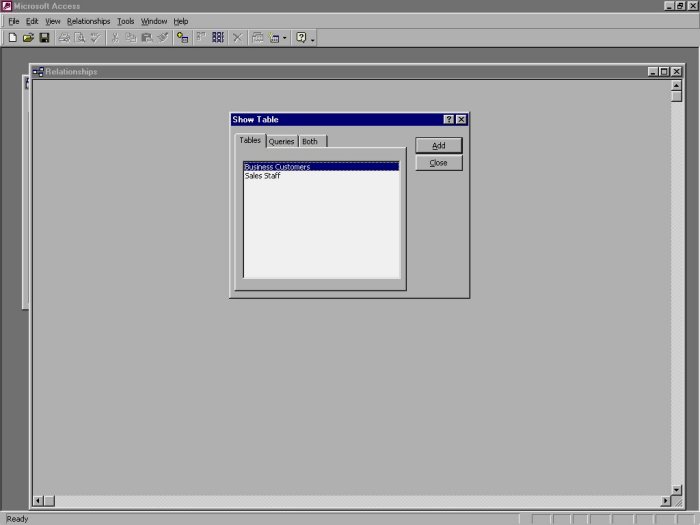The image size is (700, 525).
Task: Click the Database Window toolbar icon
Action: point(257,38)
